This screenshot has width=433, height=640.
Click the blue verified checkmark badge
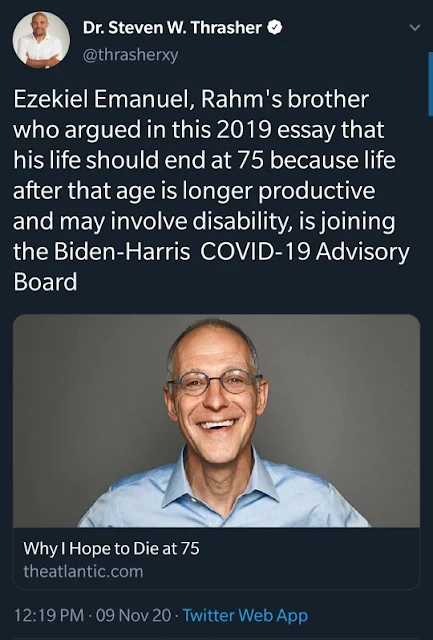(x=275, y=28)
